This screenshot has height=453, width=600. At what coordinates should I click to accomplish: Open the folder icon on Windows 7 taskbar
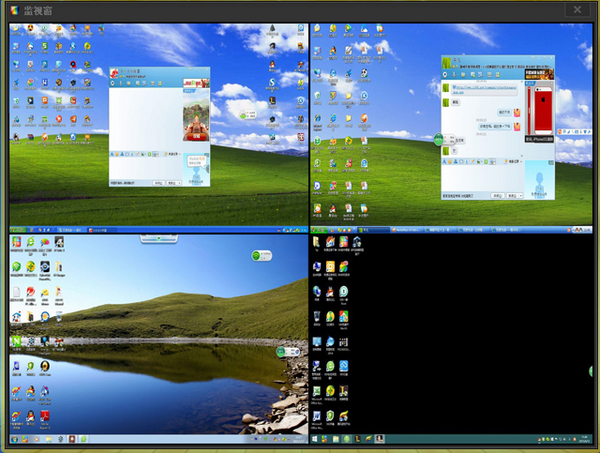pyautogui.click(x=49, y=439)
